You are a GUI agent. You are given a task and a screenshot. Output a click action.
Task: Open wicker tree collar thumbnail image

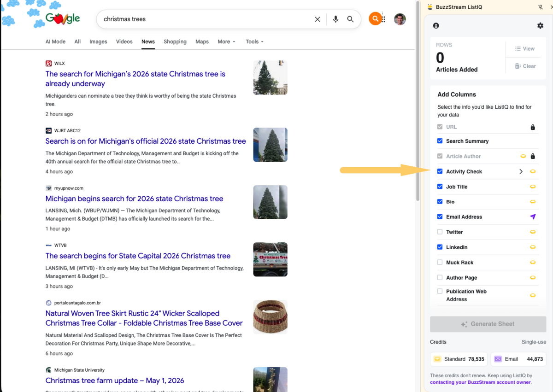(x=270, y=317)
